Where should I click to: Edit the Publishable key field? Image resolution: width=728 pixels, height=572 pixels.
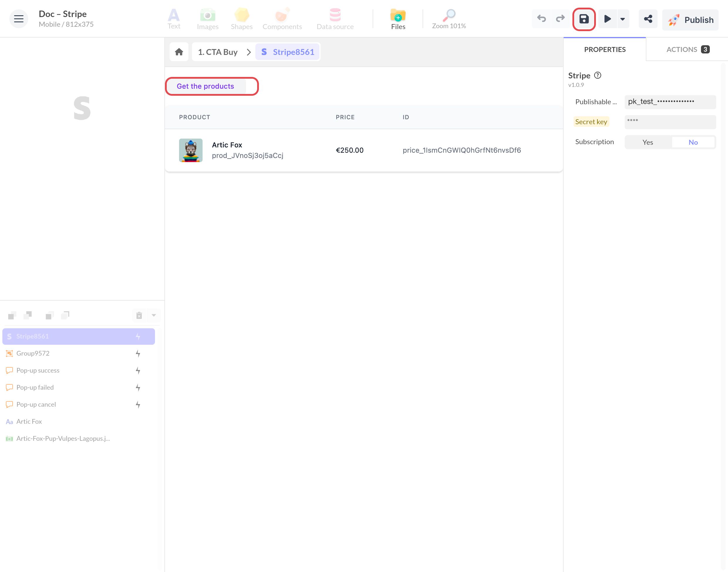tap(670, 102)
